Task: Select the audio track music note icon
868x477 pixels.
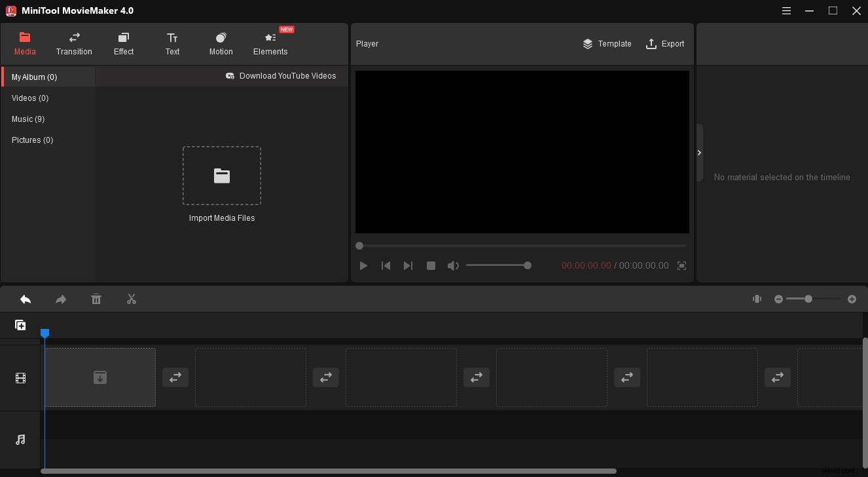Action: click(20, 440)
